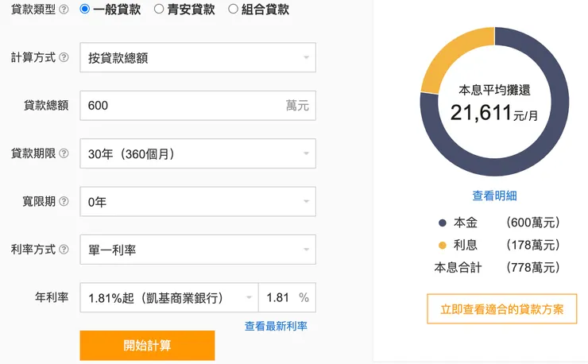Viewport: 588px width, 364px height.
Task: Expand the 單一利率 rate type dropdown
Action: tap(198, 250)
